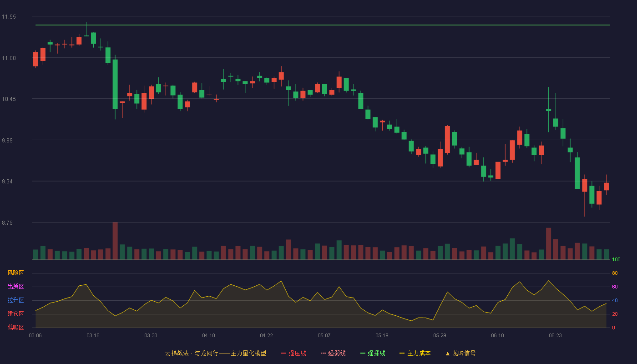Click the 03-06 date label
The height and width of the screenshot is (364, 637).
[x=35, y=335]
